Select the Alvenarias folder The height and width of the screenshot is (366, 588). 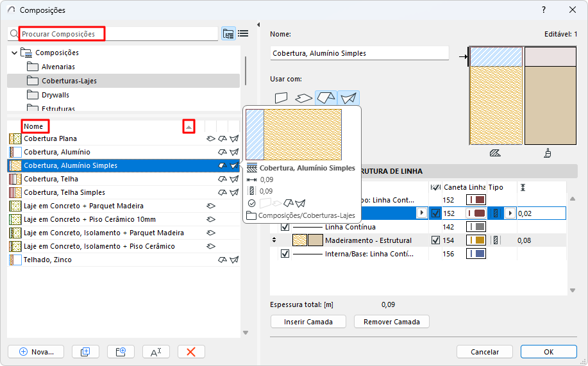coord(58,67)
